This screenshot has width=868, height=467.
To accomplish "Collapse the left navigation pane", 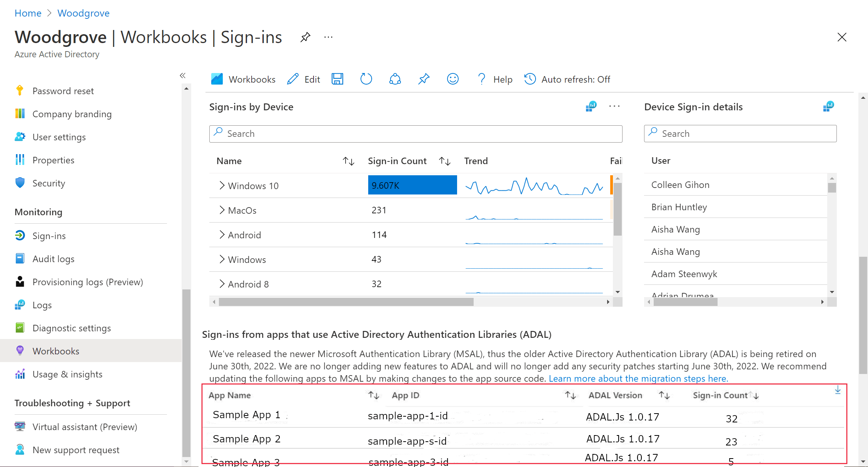I will coord(183,75).
